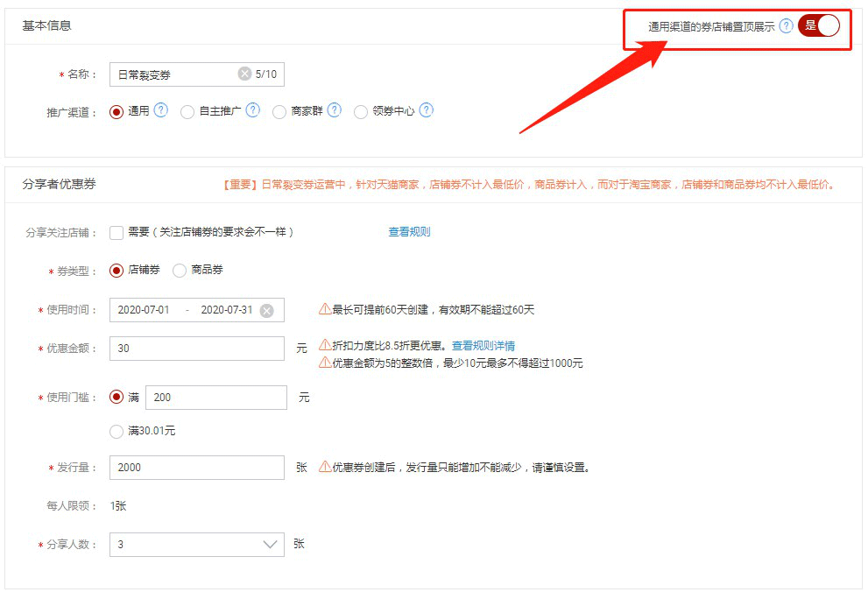Open the 查看规则详情 link
The width and height of the screenshot is (868, 592).
coord(483,346)
